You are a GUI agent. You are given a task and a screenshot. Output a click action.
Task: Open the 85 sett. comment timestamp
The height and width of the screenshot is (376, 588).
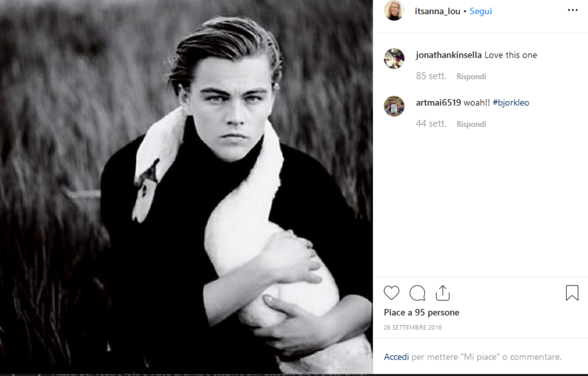tap(431, 76)
